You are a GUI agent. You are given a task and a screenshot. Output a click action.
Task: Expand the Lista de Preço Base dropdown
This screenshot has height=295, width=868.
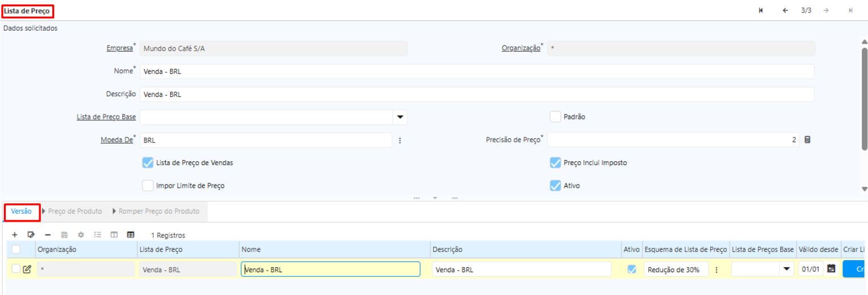tap(400, 117)
